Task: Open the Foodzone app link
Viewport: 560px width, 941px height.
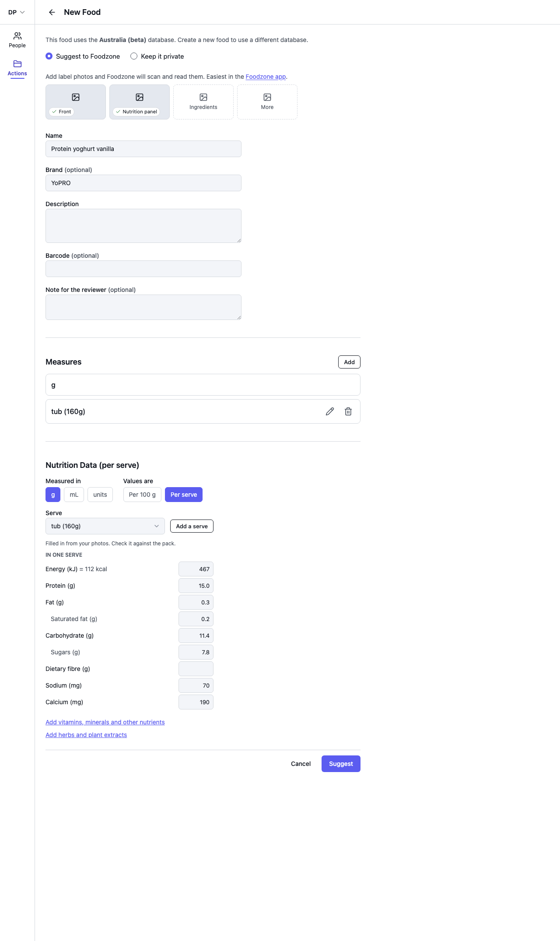Action: [x=266, y=77]
